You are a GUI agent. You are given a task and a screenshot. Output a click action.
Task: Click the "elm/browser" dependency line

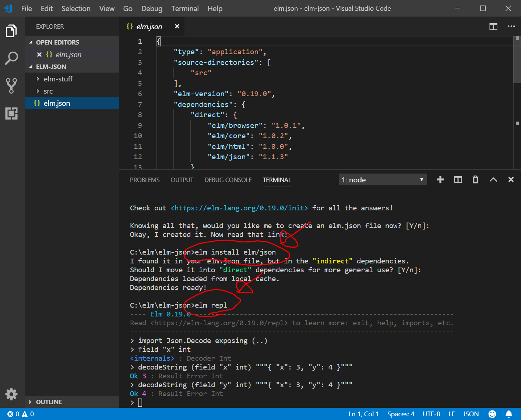[x=256, y=126]
